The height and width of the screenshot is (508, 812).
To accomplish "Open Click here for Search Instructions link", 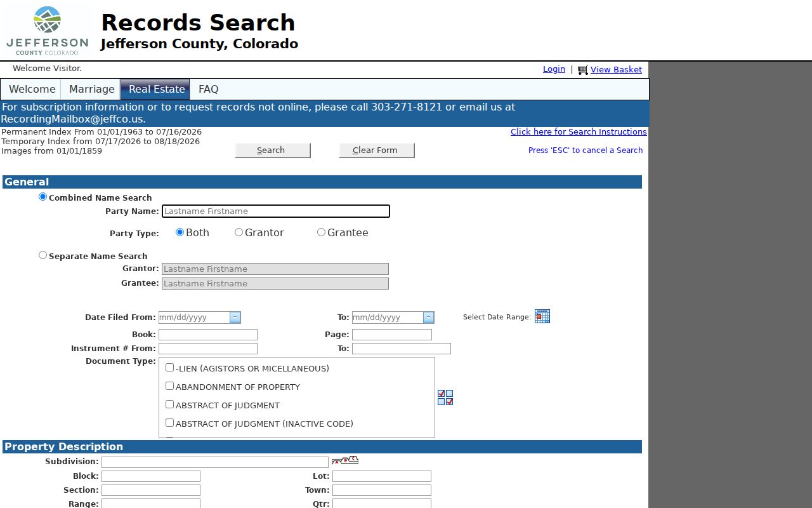I will [x=579, y=132].
